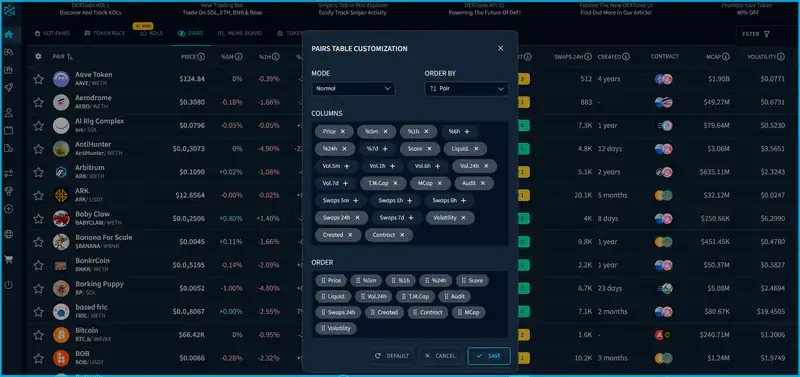Image resolution: width=800 pixels, height=377 pixels.
Task: Switch to the HOT PAIRS tab
Action: tap(52, 33)
